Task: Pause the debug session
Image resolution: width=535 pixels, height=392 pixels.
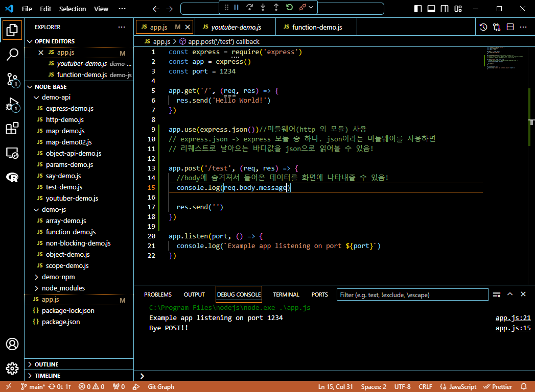Action: 236,7
